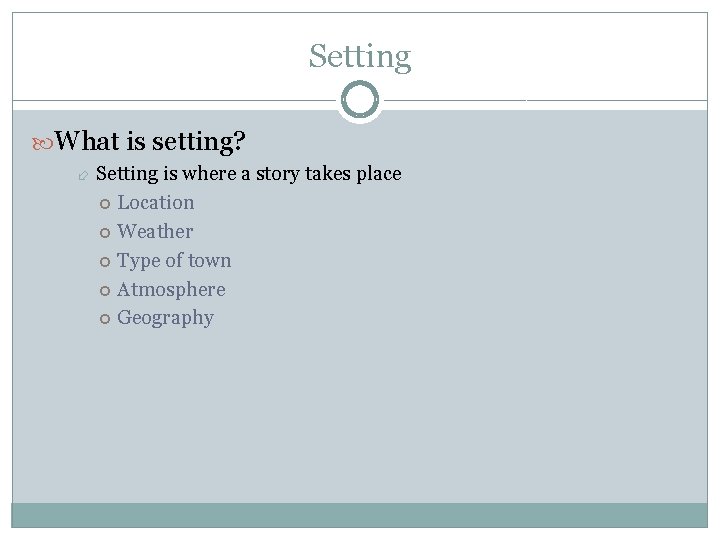The image size is (720, 540).
Task: Click the round bullet next to Geography
Action: coord(106,319)
